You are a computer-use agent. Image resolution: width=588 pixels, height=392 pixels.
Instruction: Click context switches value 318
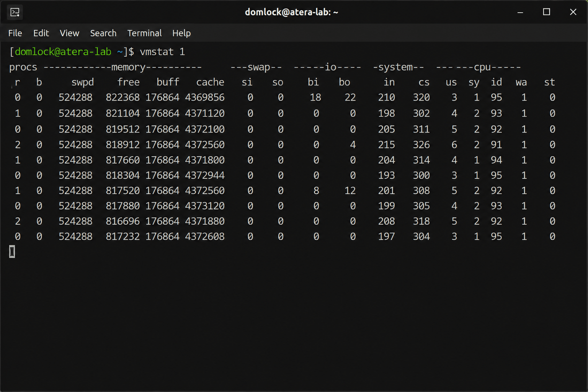click(421, 221)
